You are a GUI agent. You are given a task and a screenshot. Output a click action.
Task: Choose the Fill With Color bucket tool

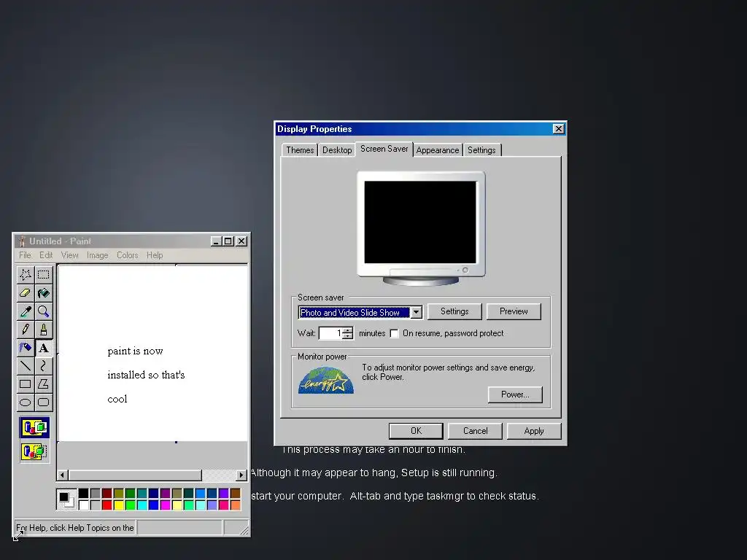43,293
